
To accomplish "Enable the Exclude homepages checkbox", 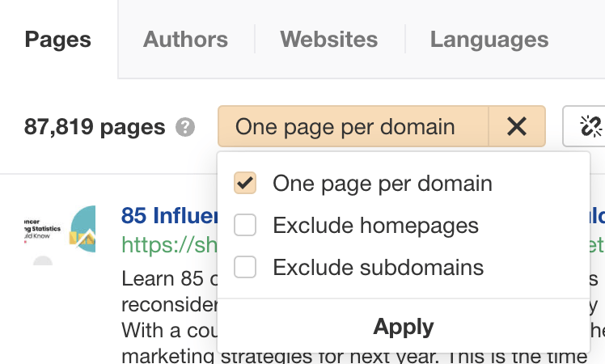I will click(245, 225).
